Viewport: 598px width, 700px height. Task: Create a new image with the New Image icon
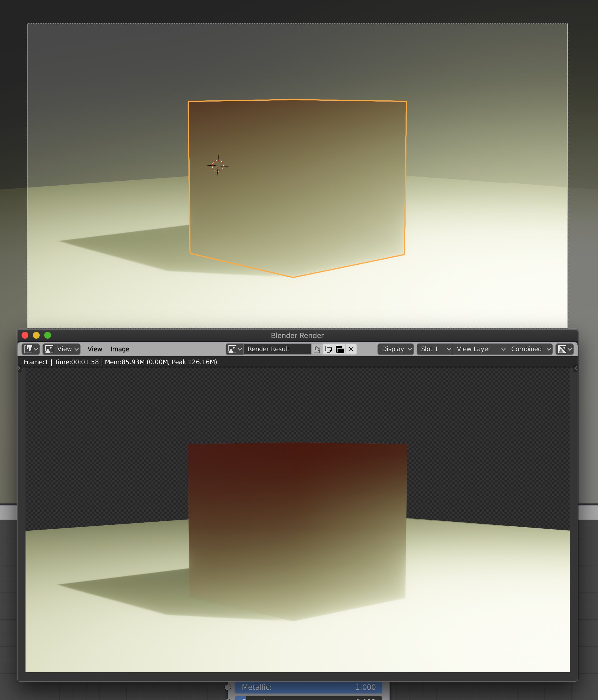[328, 349]
